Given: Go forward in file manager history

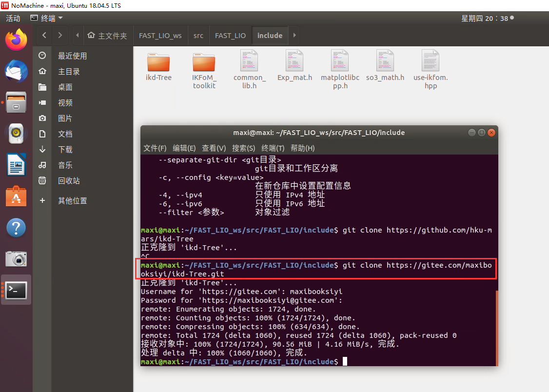Looking at the screenshot, I should [60, 35].
